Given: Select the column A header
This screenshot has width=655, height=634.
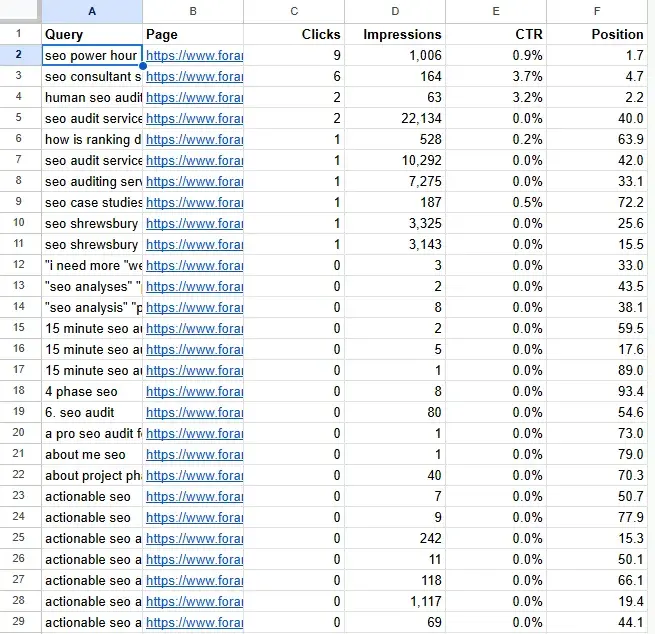Looking at the screenshot, I should (92, 11).
